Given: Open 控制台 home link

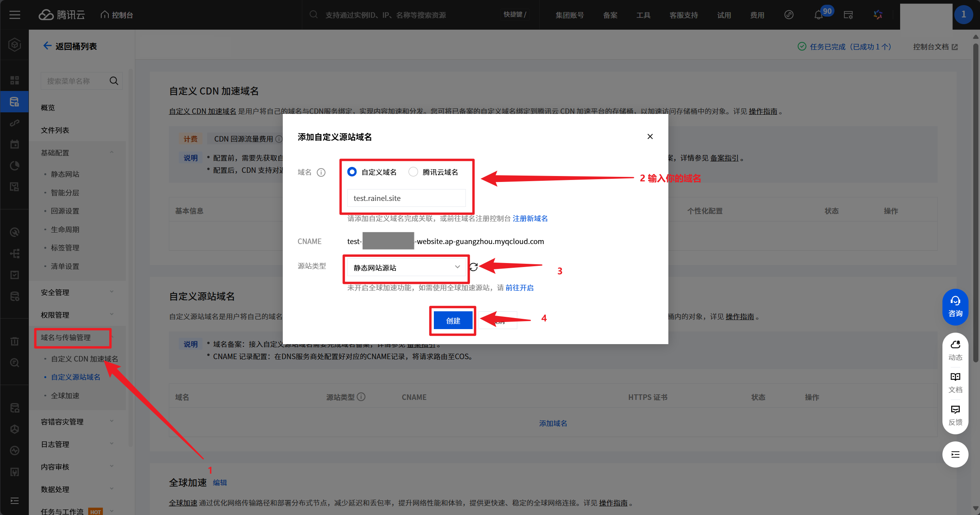Looking at the screenshot, I should (x=117, y=15).
